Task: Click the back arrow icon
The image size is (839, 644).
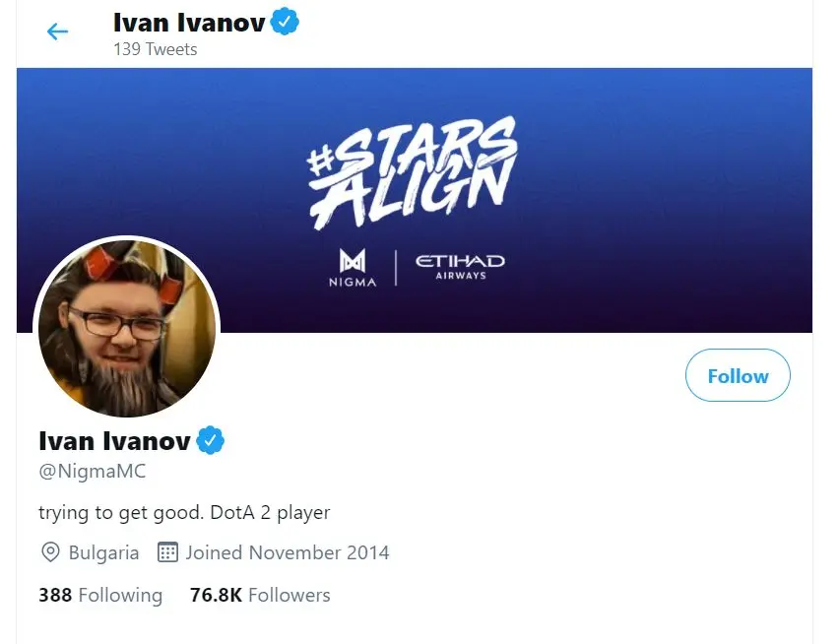Action: coord(58,32)
